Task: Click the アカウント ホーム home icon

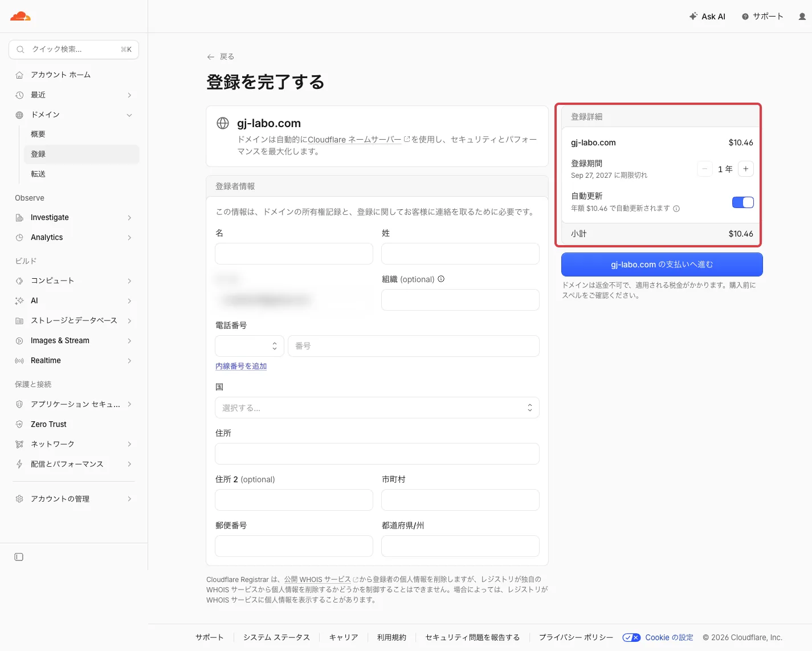Action: 19,75
